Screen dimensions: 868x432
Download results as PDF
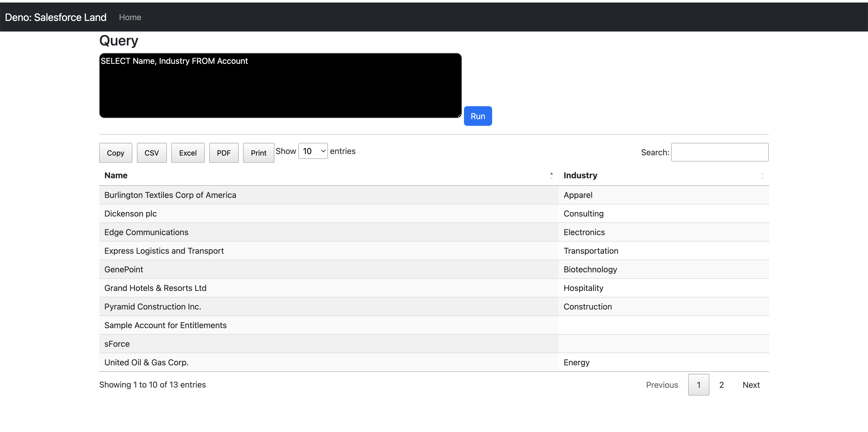[x=224, y=153]
